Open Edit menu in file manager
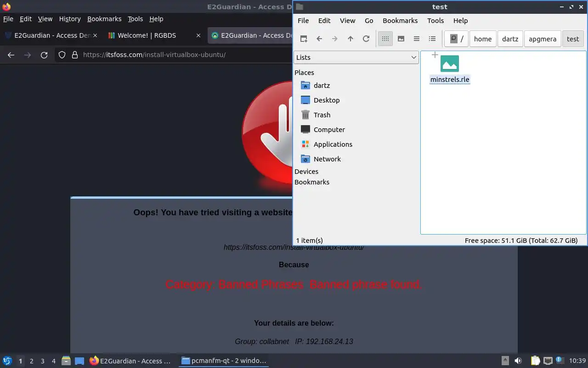Screen dimensions: 588x368 point(324,21)
